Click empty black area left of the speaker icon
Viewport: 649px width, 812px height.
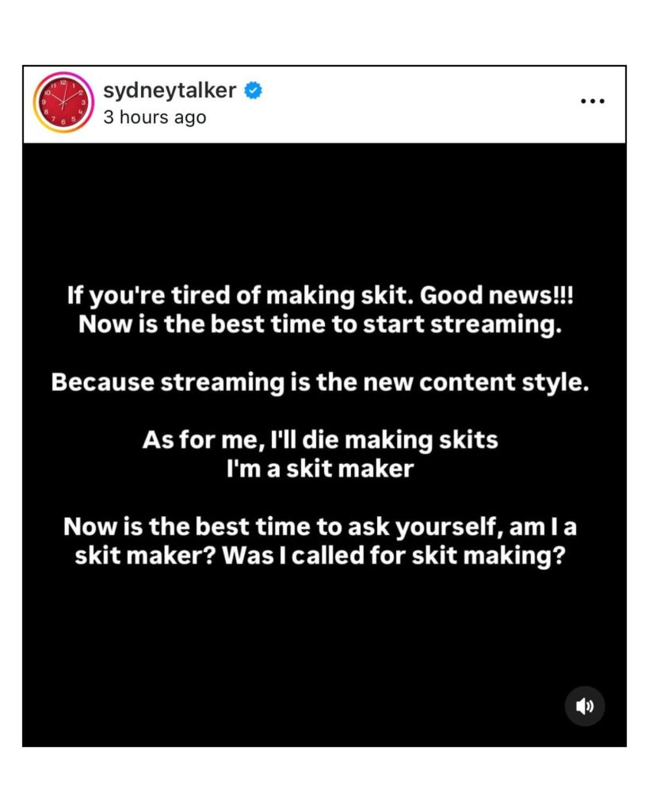pos(396,706)
